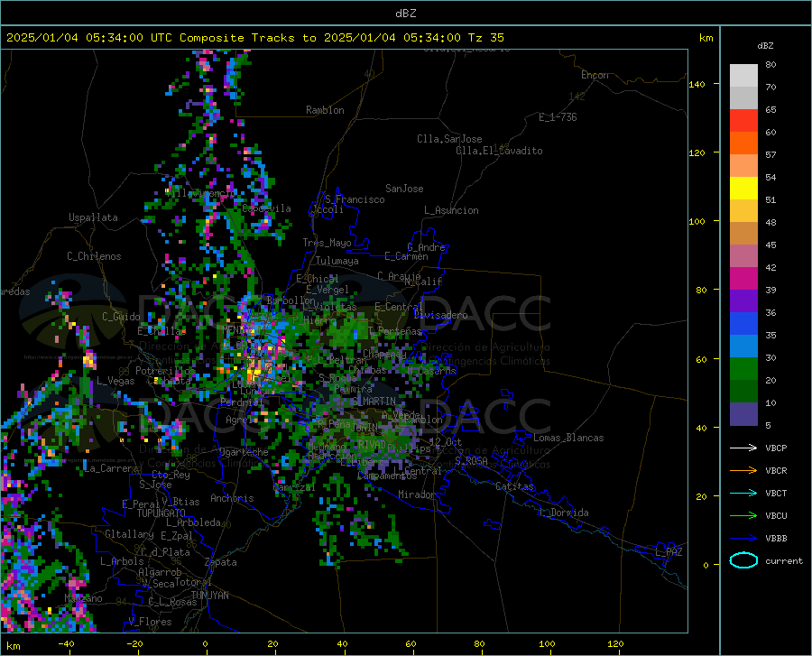Click the 'Anchoris' map label
This screenshot has height=656, width=812.
232,499
